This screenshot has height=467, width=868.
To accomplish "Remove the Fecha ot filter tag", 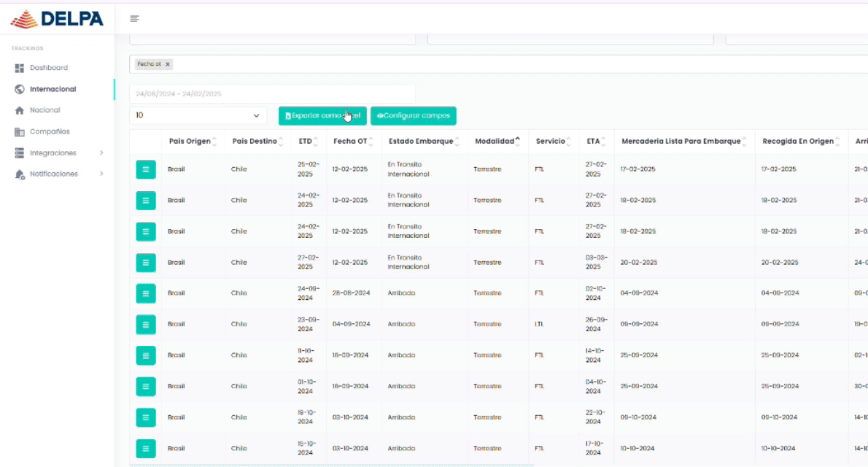I will click(168, 64).
